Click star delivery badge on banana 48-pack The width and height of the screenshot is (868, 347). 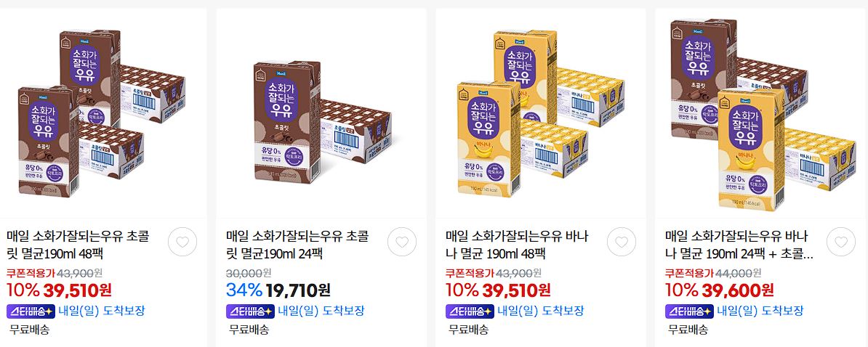(470, 311)
